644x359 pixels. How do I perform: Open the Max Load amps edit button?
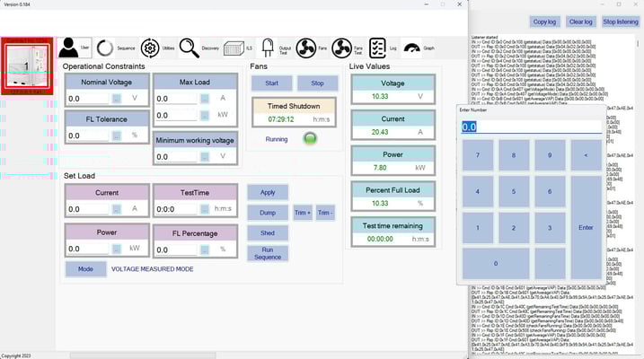coord(205,99)
